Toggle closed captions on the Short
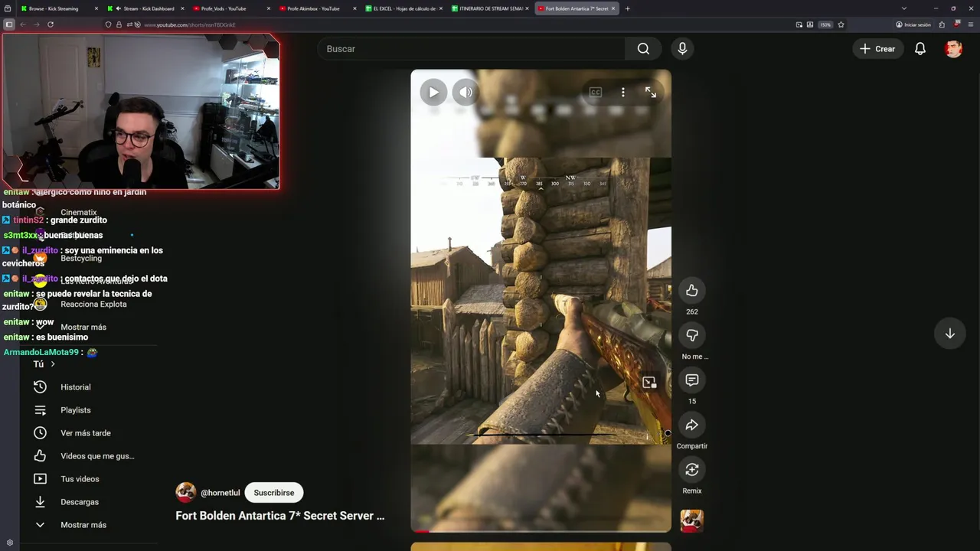This screenshot has height=551, width=980. tap(595, 93)
